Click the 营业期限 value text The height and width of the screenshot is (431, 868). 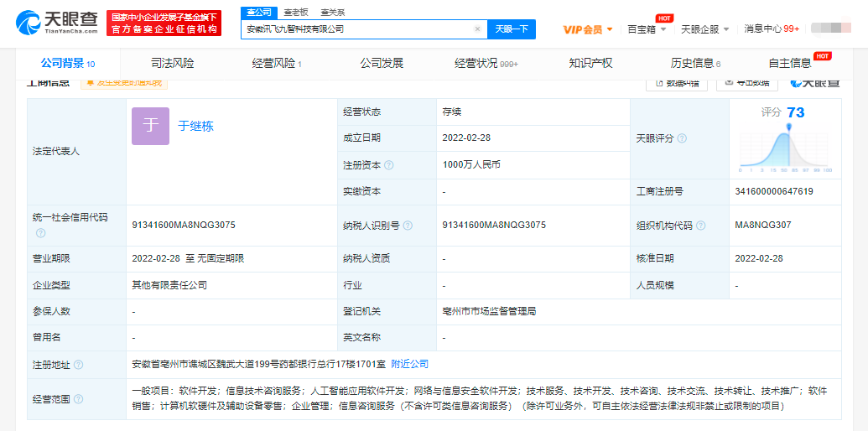pos(188,258)
